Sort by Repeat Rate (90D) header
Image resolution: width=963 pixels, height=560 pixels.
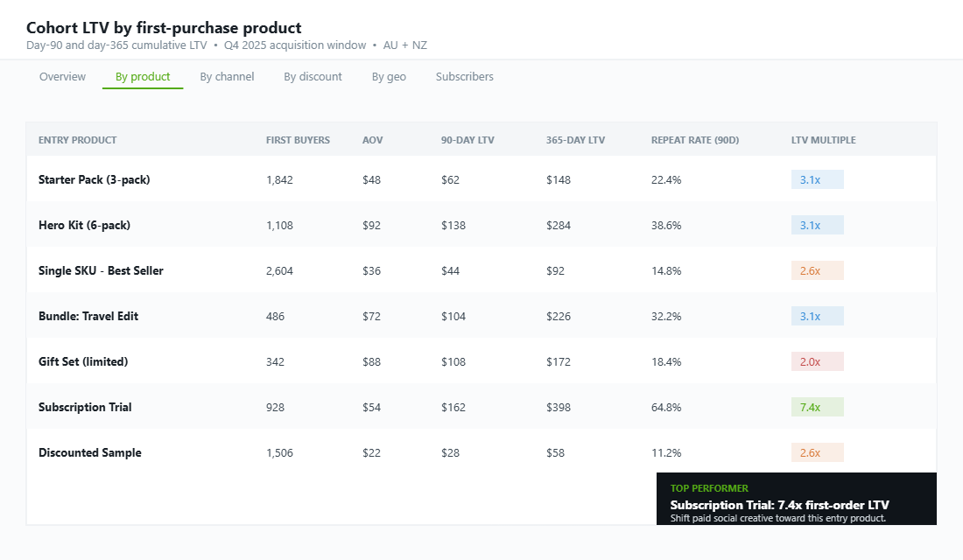[x=694, y=140]
